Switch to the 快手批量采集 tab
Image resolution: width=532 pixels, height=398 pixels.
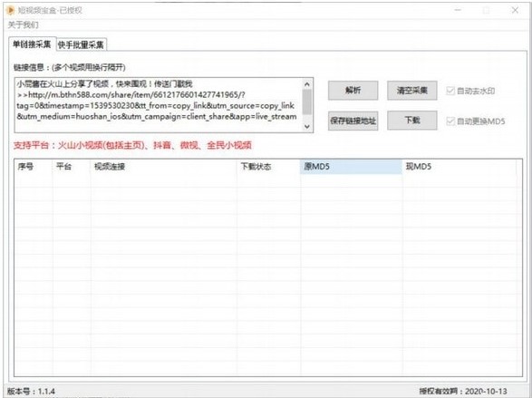pos(81,44)
